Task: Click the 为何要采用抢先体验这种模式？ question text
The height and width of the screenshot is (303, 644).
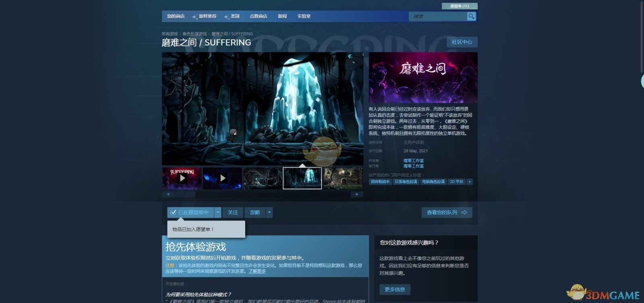Action: click(x=198, y=295)
